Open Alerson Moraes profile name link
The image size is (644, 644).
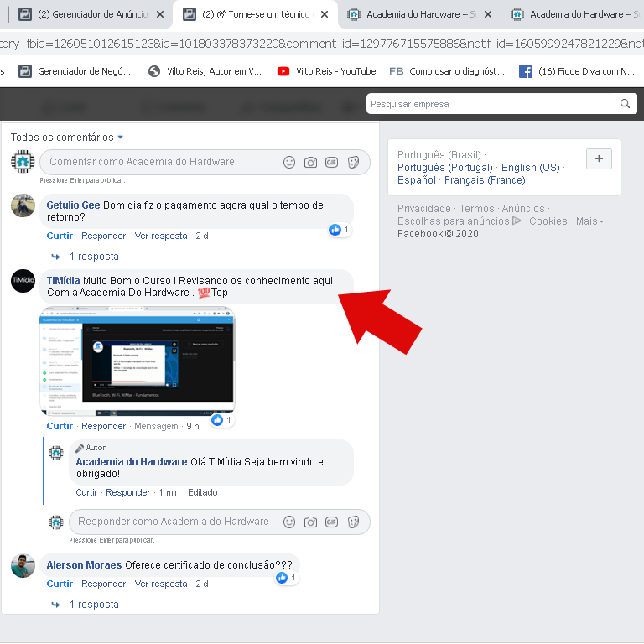coord(84,565)
